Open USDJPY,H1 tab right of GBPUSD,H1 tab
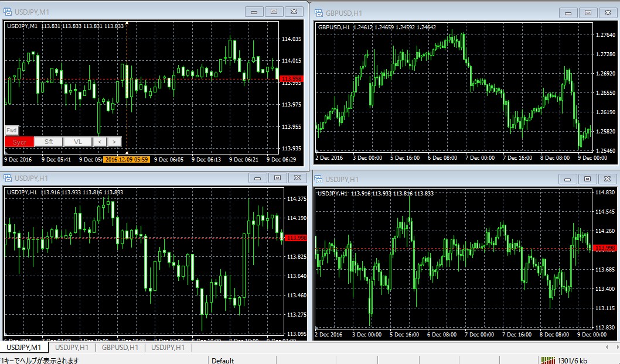This screenshot has height=364, width=620. [x=168, y=348]
